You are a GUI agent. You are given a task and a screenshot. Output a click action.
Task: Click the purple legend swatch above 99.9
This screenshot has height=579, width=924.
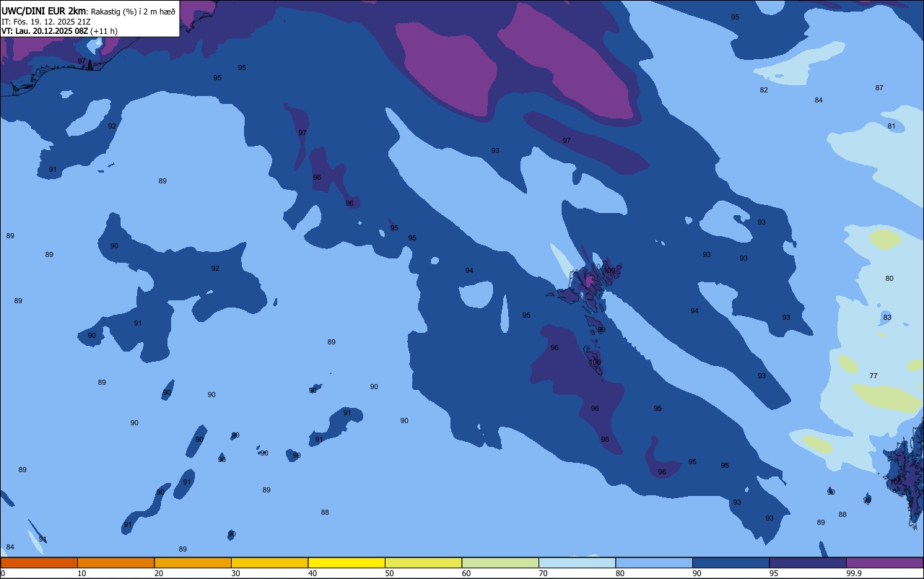(x=885, y=562)
